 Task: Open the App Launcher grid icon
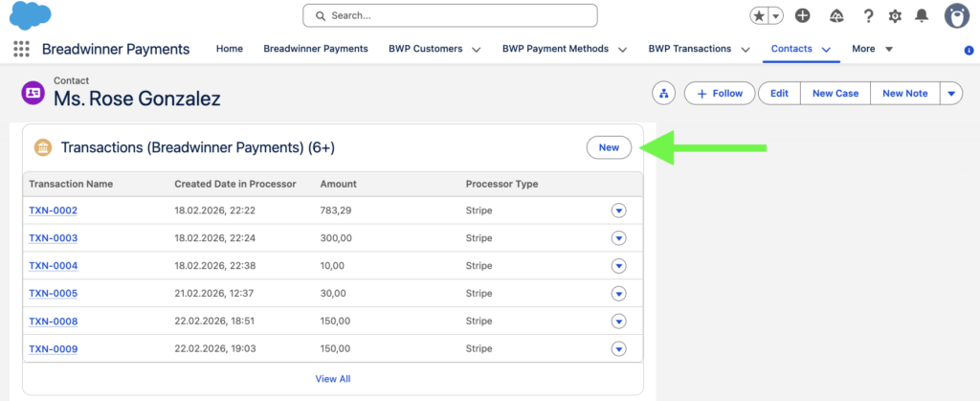tap(21, 49)
